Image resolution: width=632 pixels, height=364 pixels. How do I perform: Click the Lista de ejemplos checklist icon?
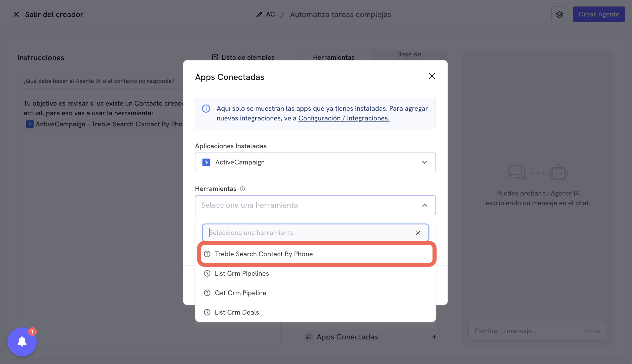click(x=215, y=57)
